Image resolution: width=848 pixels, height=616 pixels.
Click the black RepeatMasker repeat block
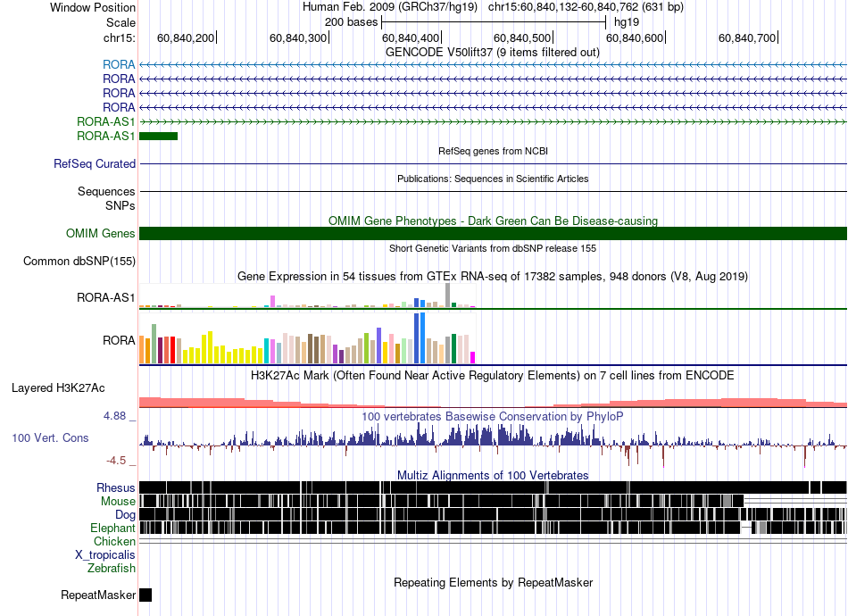pos(145,595)
